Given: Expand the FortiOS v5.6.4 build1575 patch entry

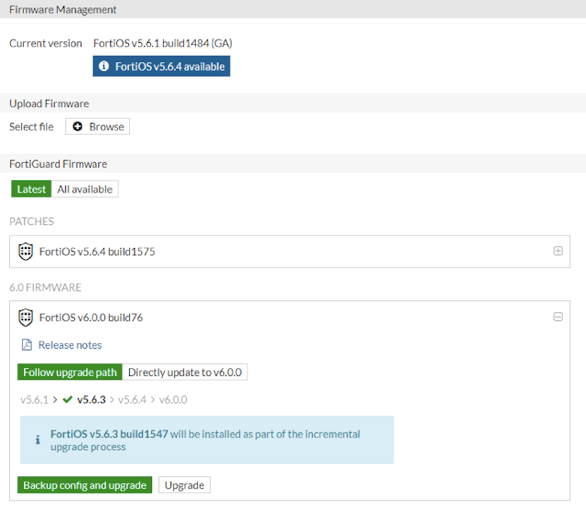Looking at the screenshot, I should point(558,251).
